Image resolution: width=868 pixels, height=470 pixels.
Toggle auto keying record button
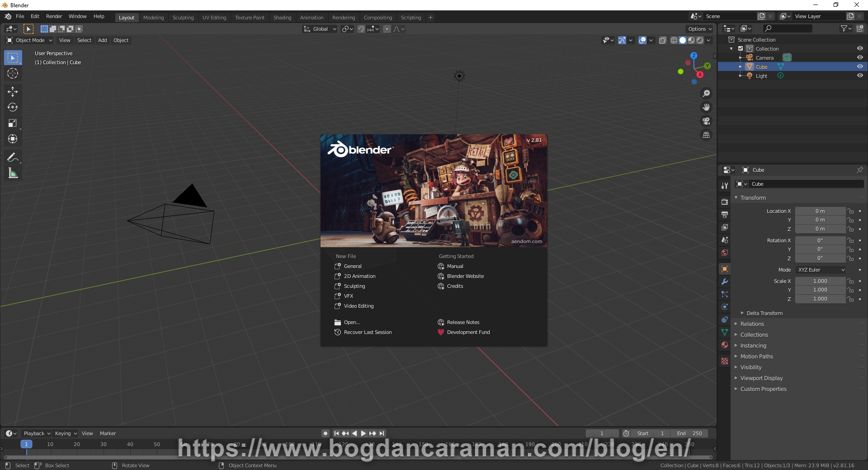pos(325,433)
